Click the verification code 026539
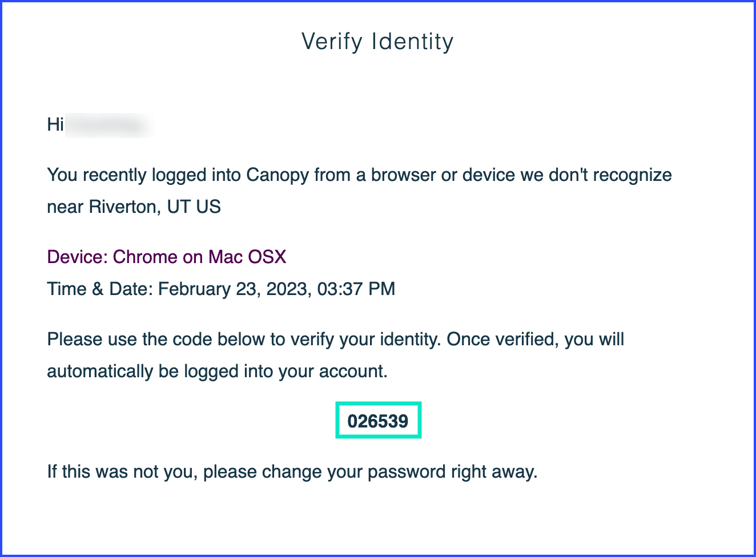The height and width of the screenshot is (557, 756). coord(378,421)
